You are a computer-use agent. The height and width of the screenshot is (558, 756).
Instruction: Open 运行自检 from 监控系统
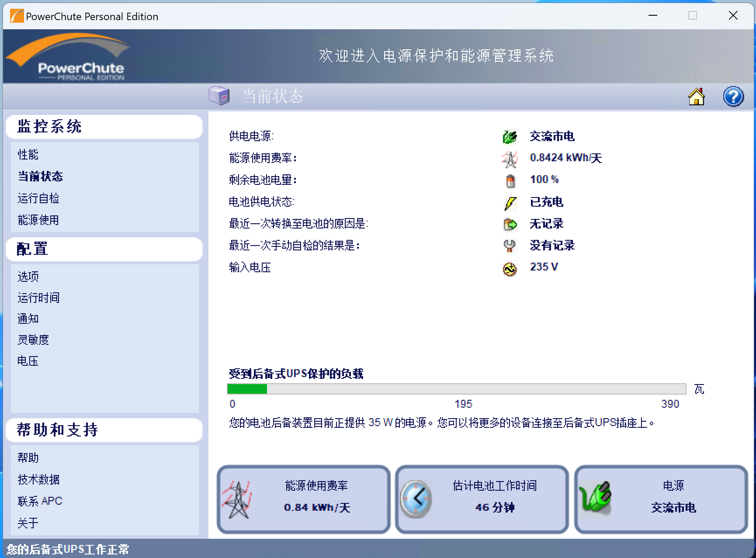click(x=38, y=198)
